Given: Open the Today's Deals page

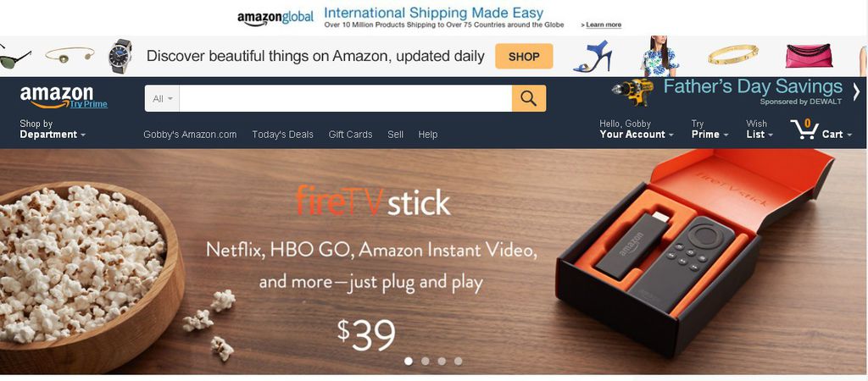Looking at the screenshot, I should click(x=283, y=135).
